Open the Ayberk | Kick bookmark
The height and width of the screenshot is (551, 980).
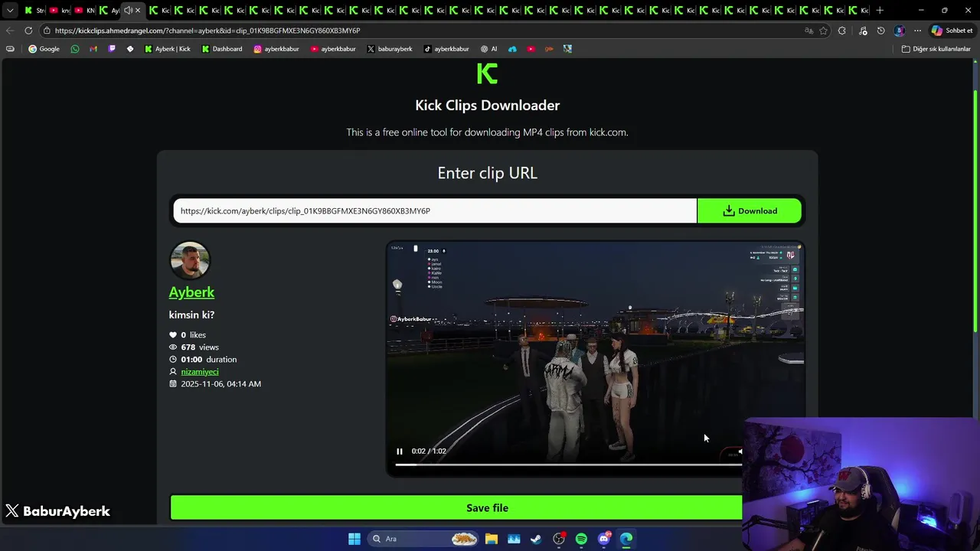tap(168, 49)
